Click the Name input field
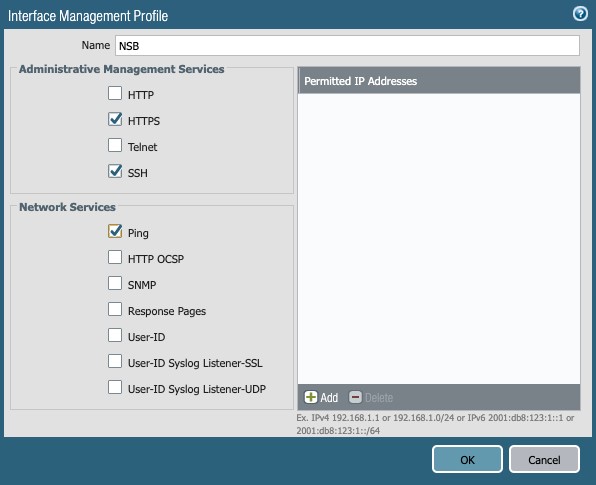Viewport: 596px width, 485px height. pyautogui.click(x=347, y=46)
